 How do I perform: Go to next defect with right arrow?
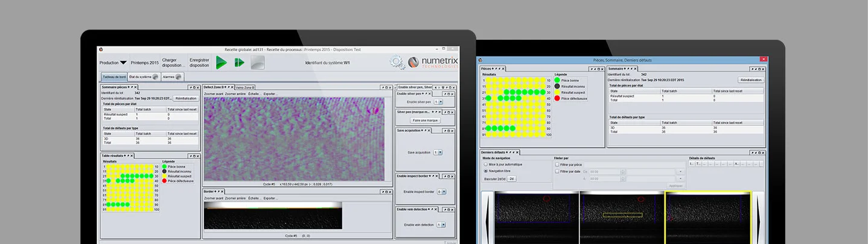pyautogui.click(x=758, y=217)
